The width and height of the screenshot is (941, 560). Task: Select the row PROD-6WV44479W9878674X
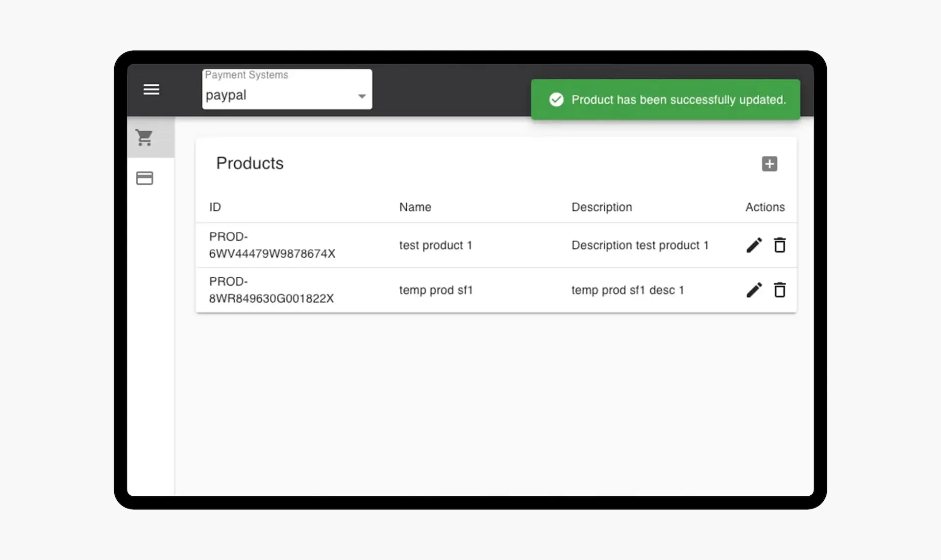coord(272,245)
